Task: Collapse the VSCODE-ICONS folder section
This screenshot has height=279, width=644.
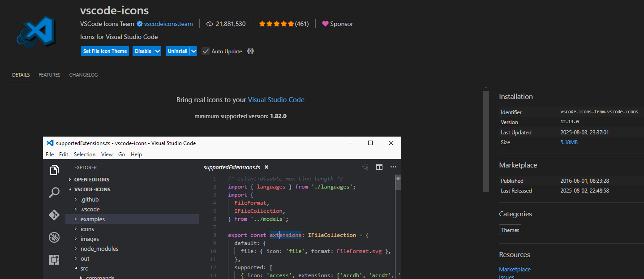Action: [x=70, y=189]
